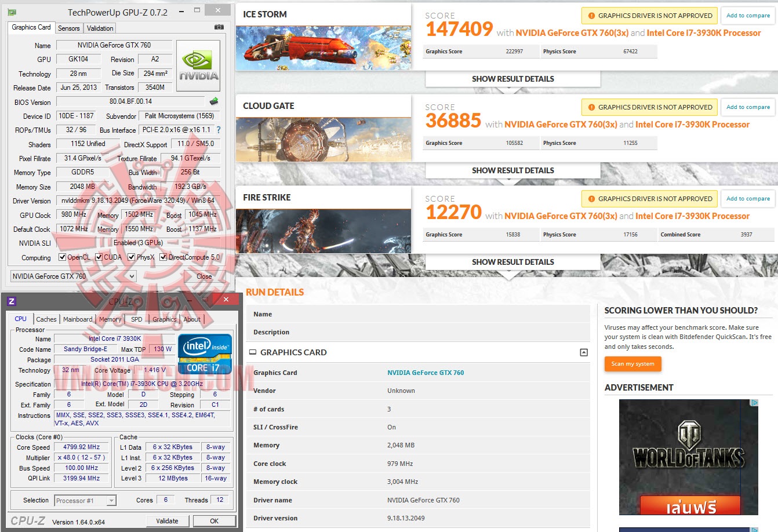This screenshot has width=778, height=532.
Task: Open the GTX 760(3x) link in Ice Storm result
Action: (x=572, y=33)
